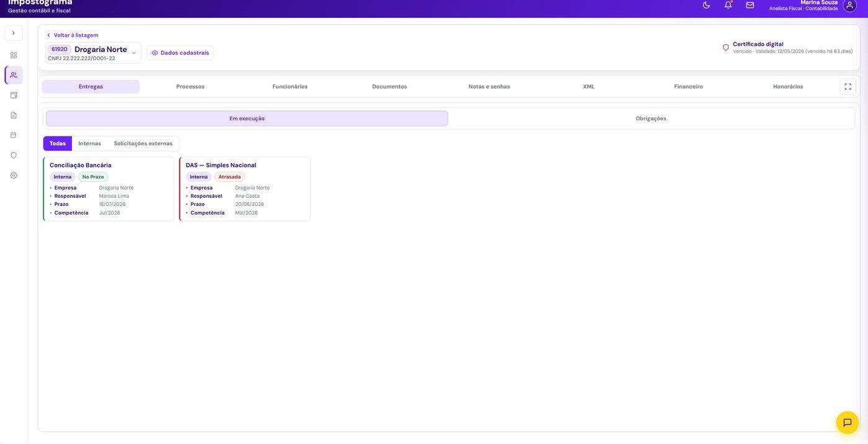Viewport: 868px width, 444px height.
Task: Select the Entregas tab
Action: tap(91, 87)
